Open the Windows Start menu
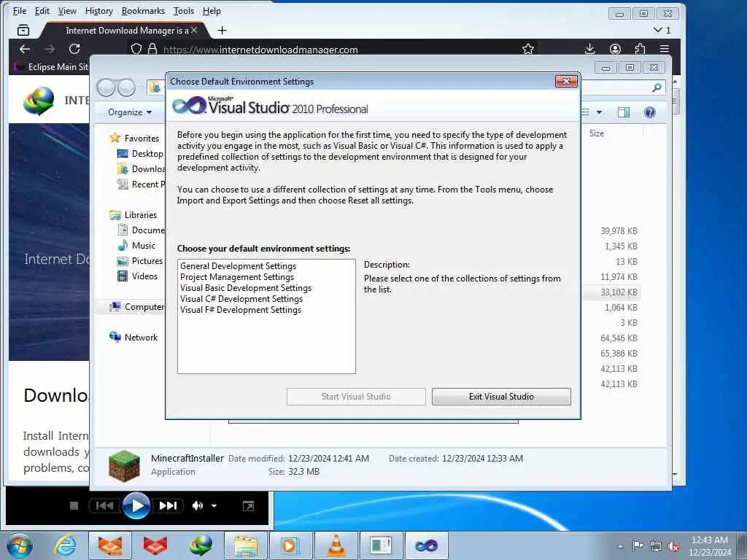The height and width of the screenshot is (560, 747). (x=20, y=545)
